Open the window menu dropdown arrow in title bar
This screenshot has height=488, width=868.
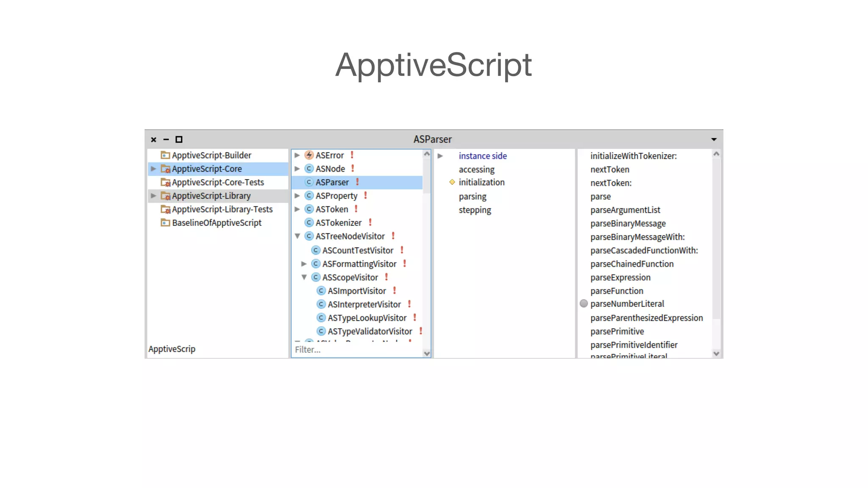coord(714,139)
